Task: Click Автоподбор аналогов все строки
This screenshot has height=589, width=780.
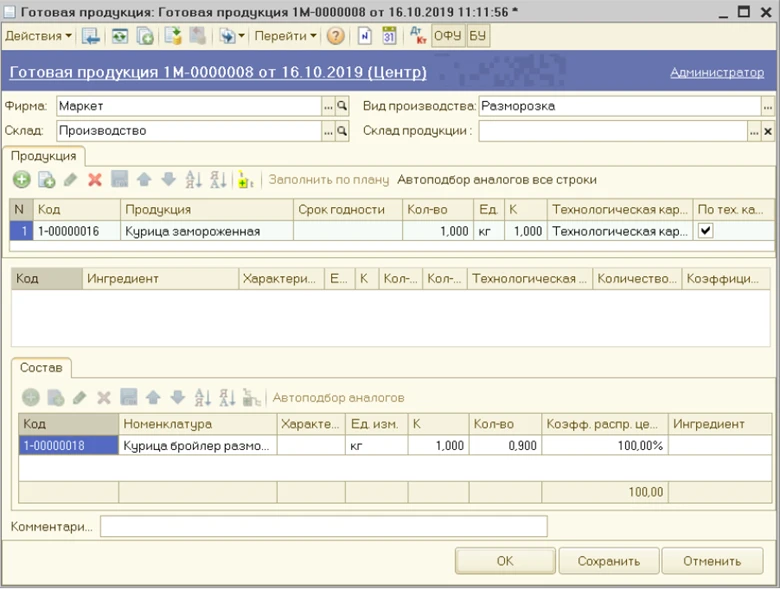Action: 496,180
